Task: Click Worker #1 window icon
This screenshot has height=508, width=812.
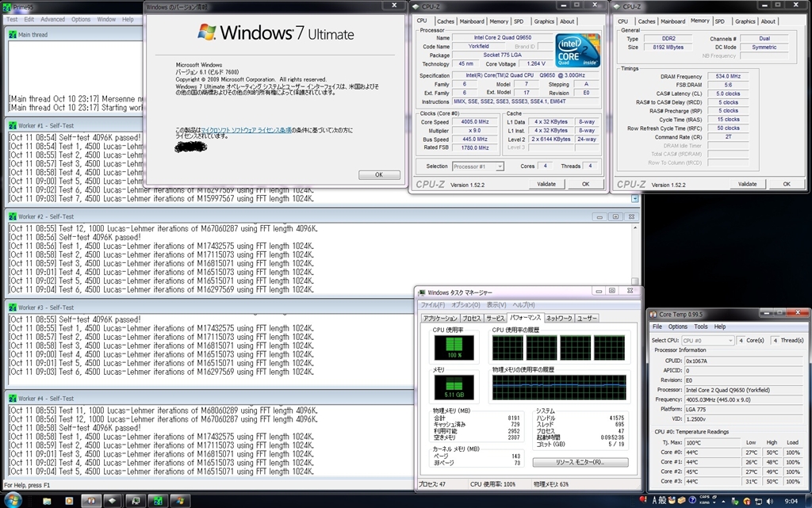Action: [x=13, y=126]
